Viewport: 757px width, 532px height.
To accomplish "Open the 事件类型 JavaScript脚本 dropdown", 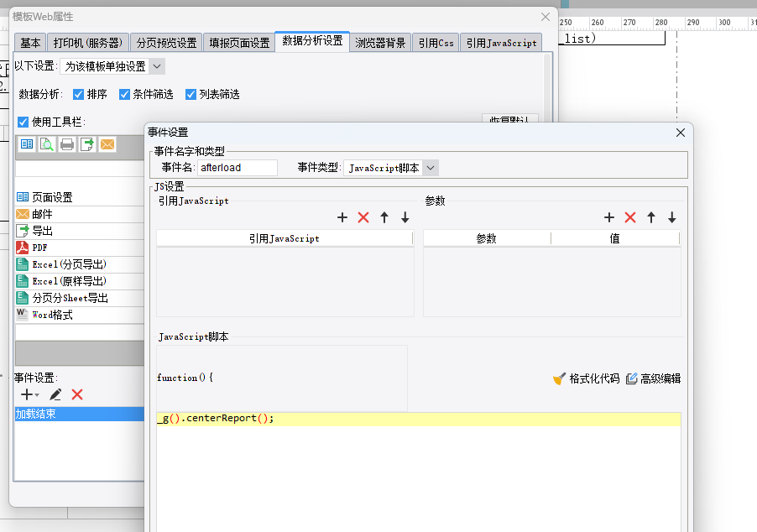I will pos(431,168).
